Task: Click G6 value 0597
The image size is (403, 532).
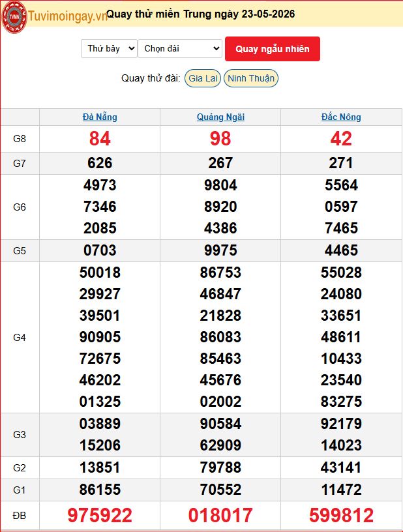Action: (341, 207)
